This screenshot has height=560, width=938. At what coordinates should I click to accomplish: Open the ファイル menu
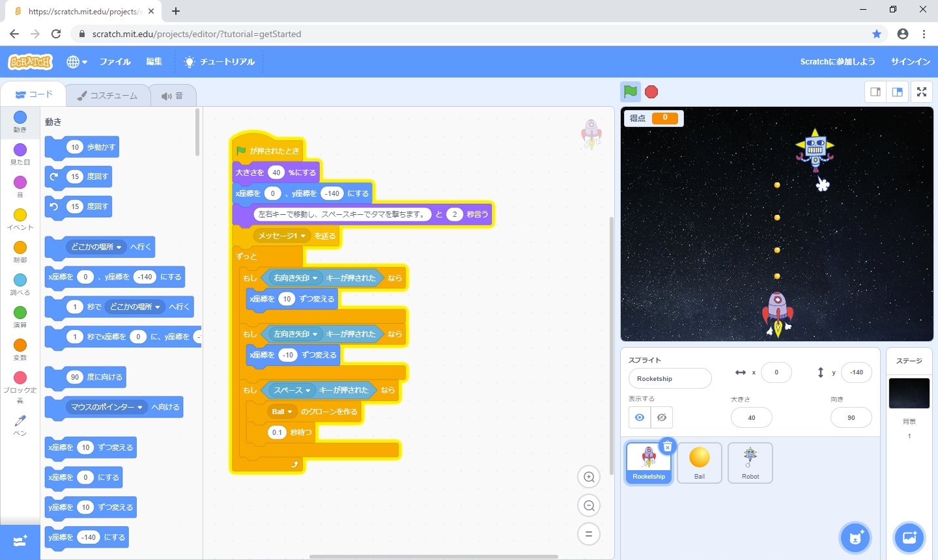[115, 62]
